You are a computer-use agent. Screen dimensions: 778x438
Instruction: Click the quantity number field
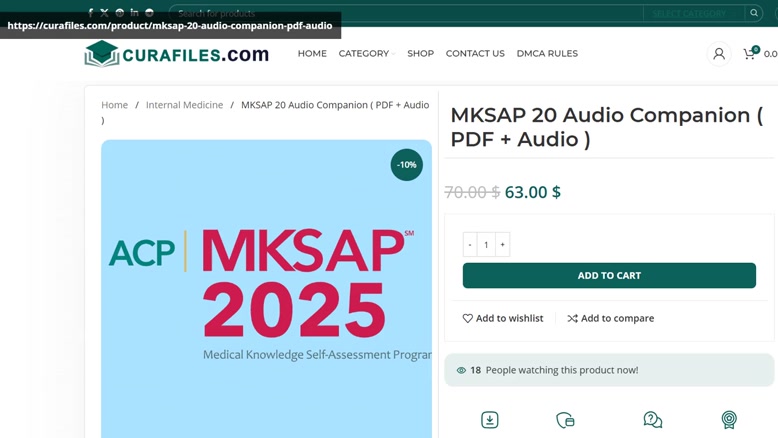point(486,245)
